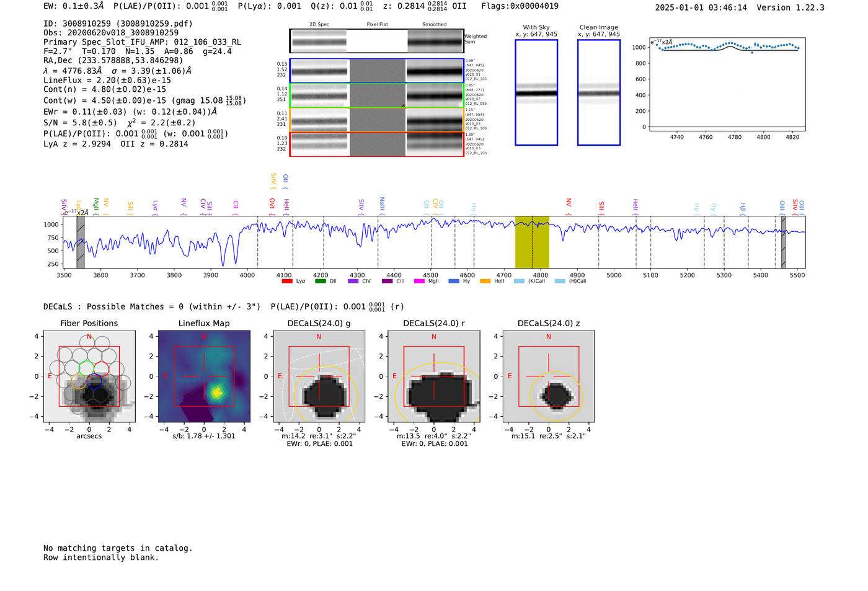Select the Lineflux Map panel
Screen dimensions: 868x591
(x=204, y=376)
